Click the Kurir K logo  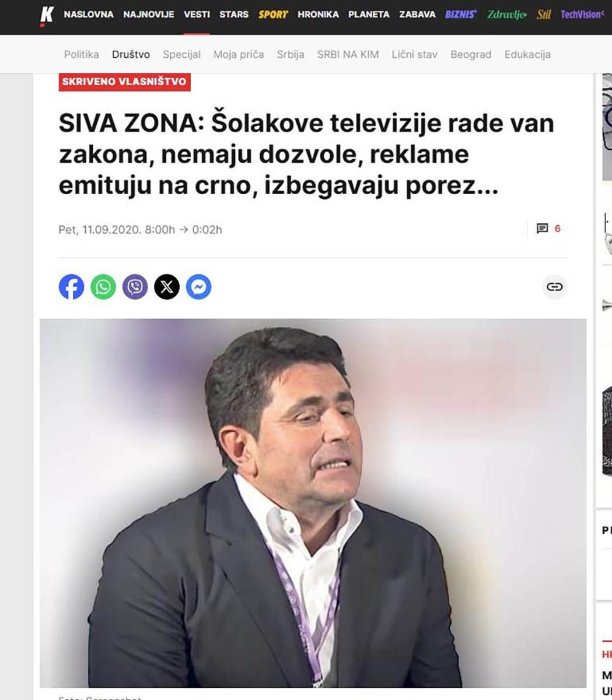click(46, 16)
